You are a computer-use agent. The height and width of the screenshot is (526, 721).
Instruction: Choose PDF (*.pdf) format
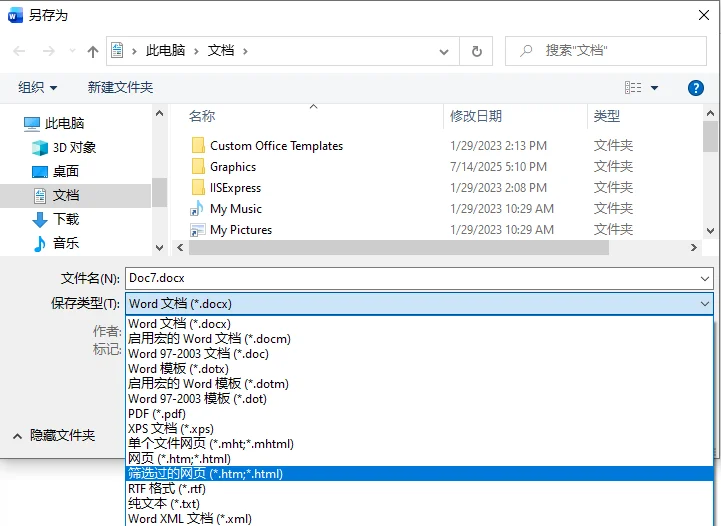(x=419, y=414)
